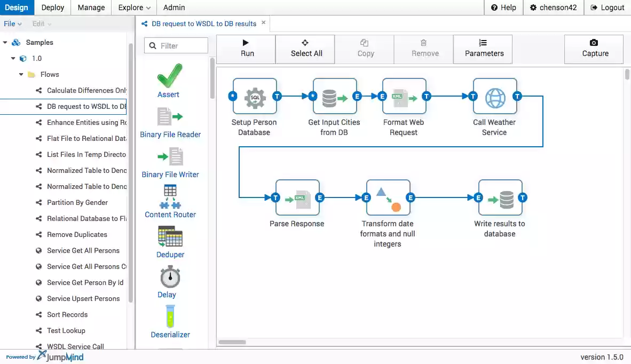Run the current flow
The image size is (631, 364).
246,49
